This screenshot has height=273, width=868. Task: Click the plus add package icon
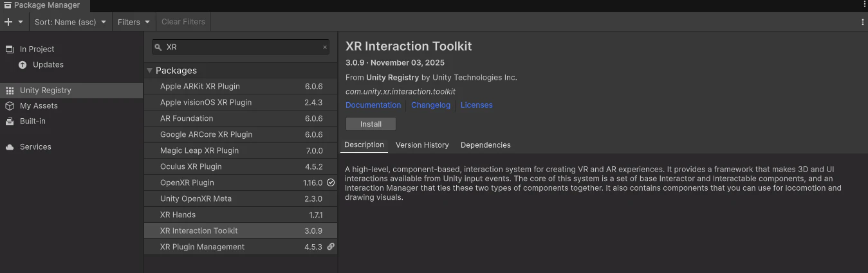pos(8,22)
